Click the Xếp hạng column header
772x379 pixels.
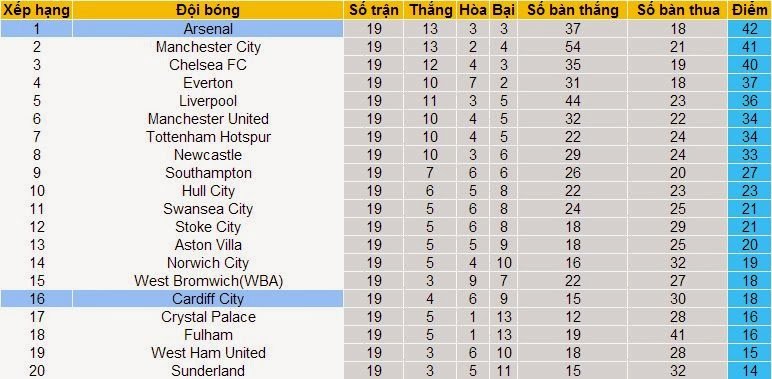point(36,10)
